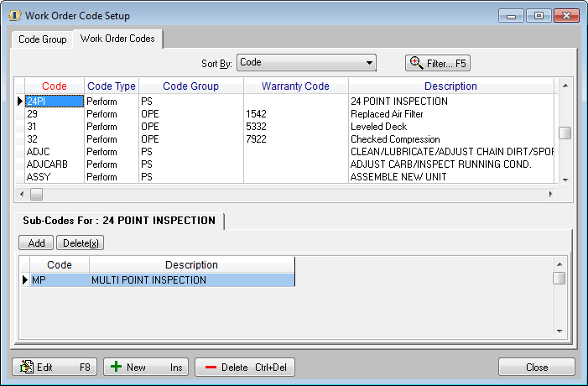The width and height of the screenshot is (588, 386).
Task: Click the green plus icon on New
Action: (117, 366)
